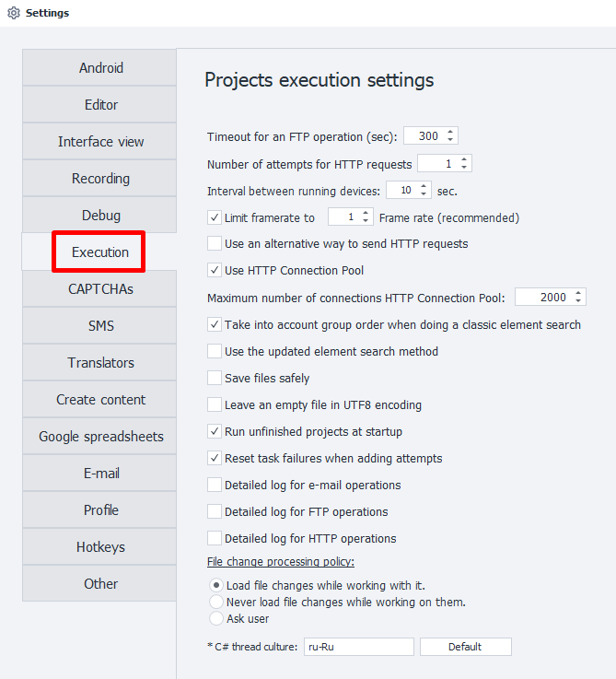This screenshot has height=679, width=616.
Task: Click the C# thread culture text field
Action: [358, 647]
